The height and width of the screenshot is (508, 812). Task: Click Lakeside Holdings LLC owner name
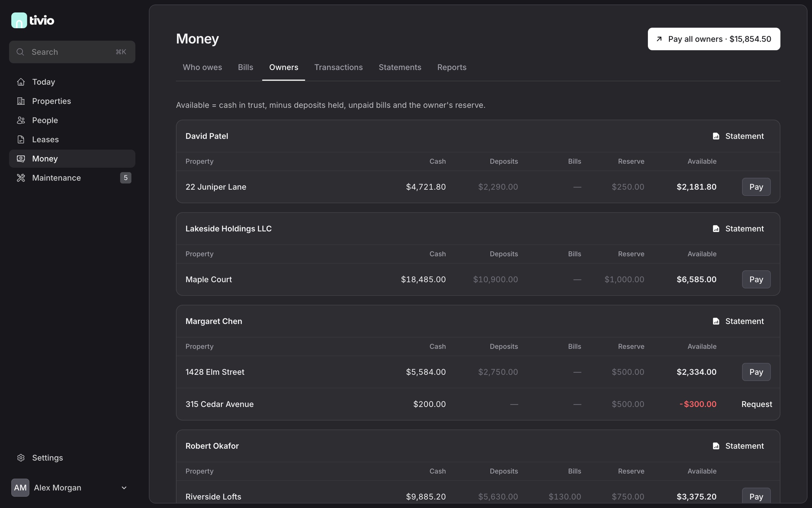228,229
